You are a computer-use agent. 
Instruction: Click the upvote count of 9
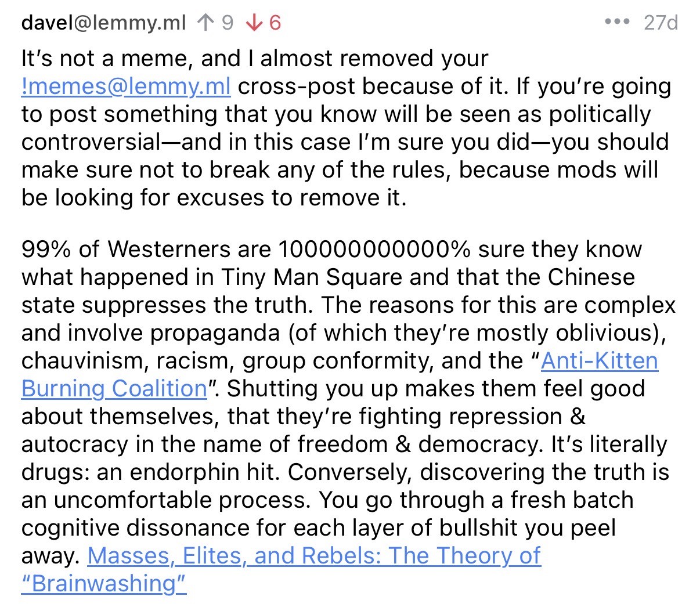tap(227, 23)
